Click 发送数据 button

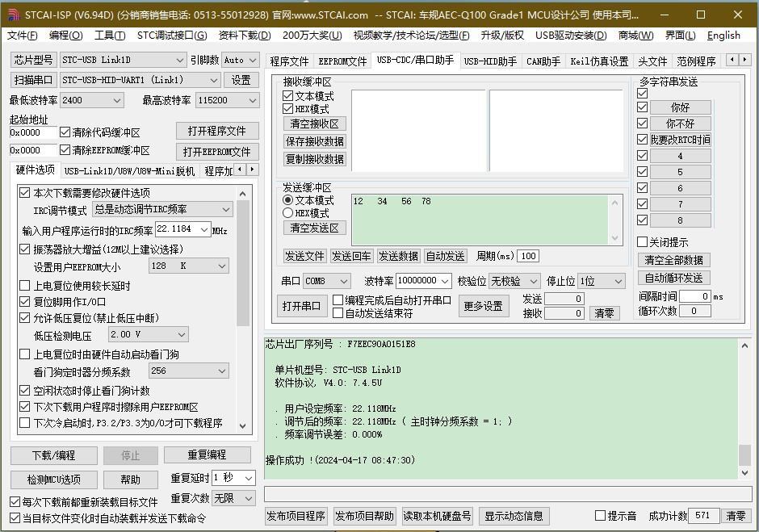pyautogui.click(x=398, y=256)
